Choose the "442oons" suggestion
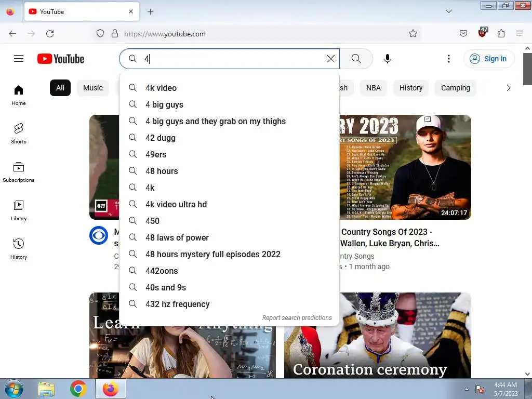Image resolution: width=532 pixels, height=399 pixels. [229, 271]
